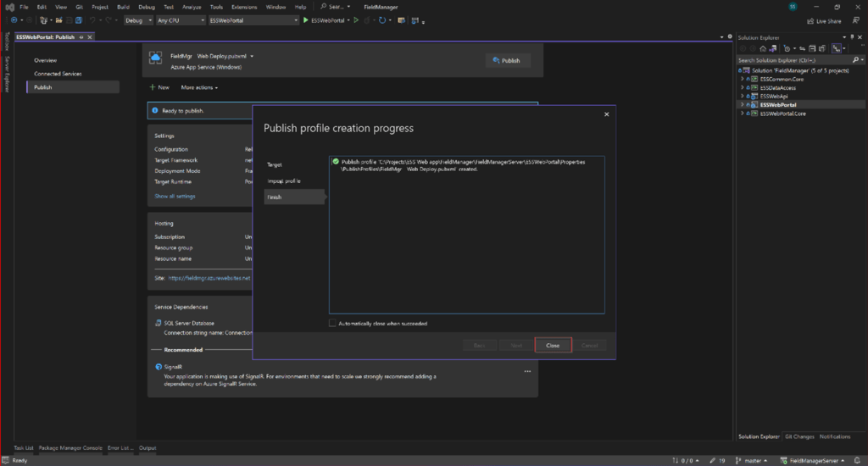Open the Extensions menu
Screen dimensions: 868x466
click(244, 7)
